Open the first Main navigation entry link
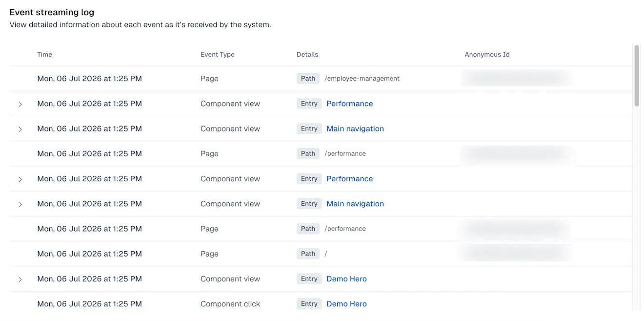644x321 pixels. point(355,128)
